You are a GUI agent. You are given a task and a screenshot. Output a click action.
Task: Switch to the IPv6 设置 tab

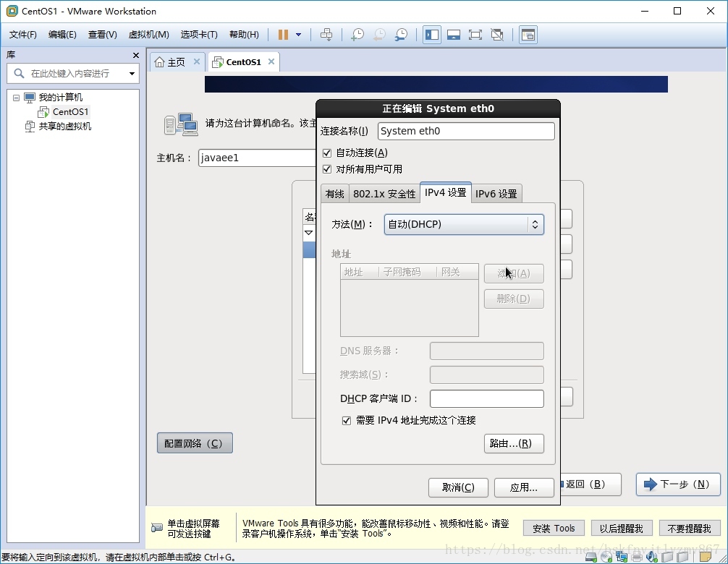(x=496, y=194)
